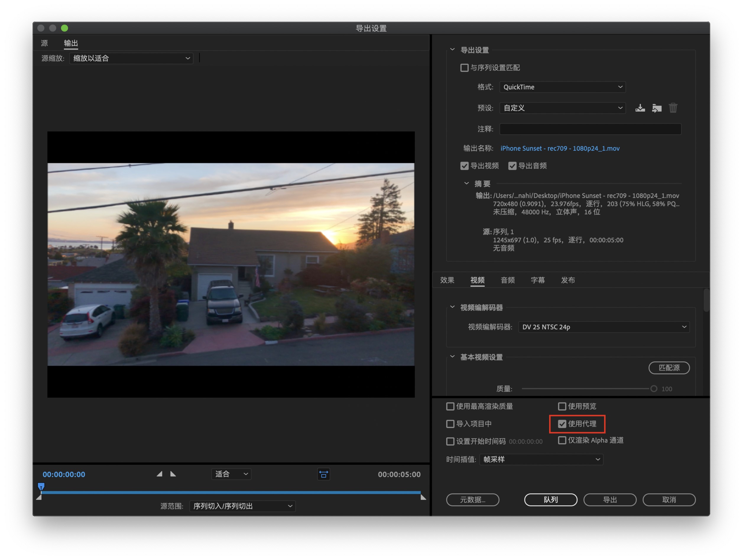
Task: Set the out point marker
Action: [173, 474]
